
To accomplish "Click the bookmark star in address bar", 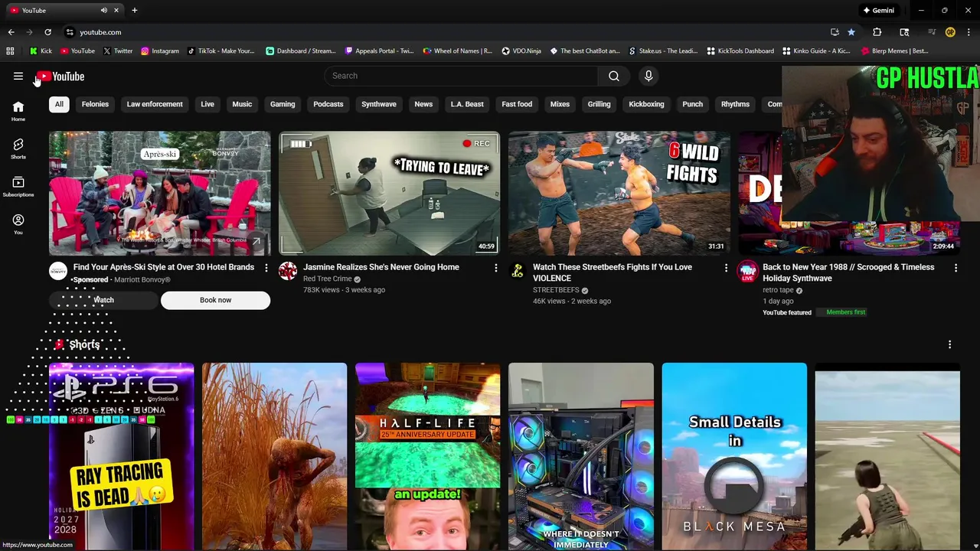I will tap(851, 32).
